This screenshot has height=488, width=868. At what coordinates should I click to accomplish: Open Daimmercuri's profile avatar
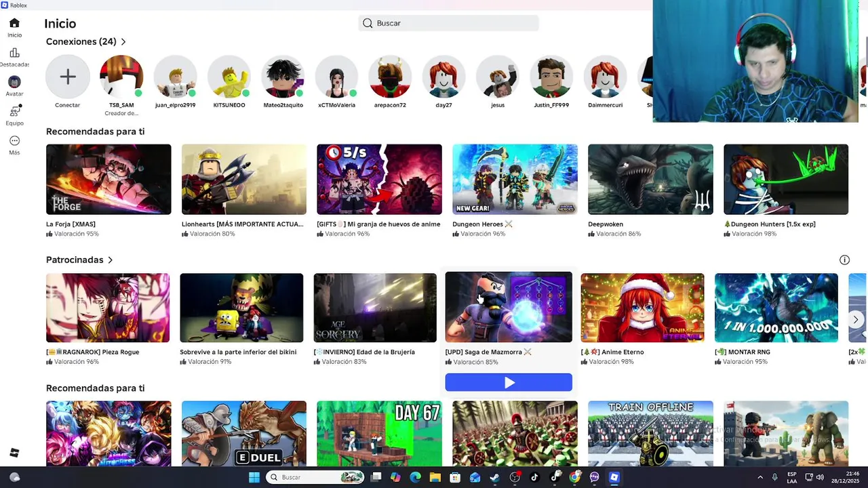click(x=605, y=77)
